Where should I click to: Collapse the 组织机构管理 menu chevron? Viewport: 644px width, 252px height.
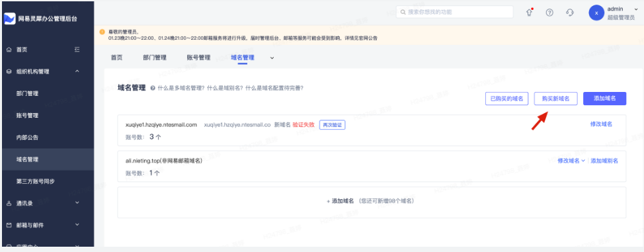77,71
